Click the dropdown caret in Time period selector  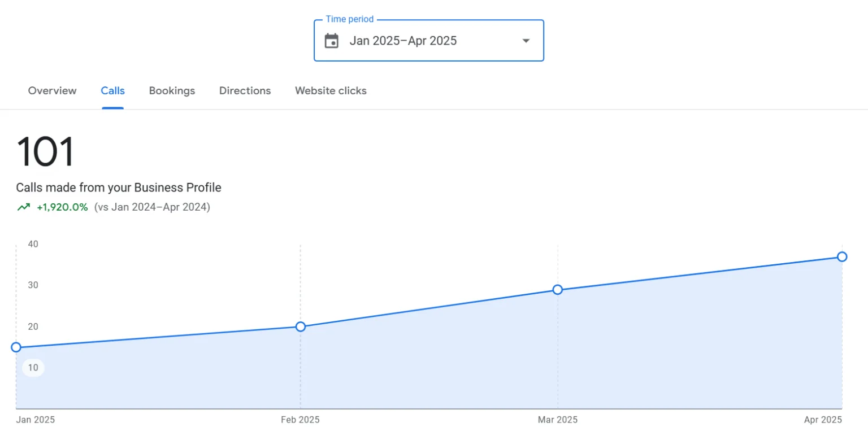[x=526, y=40]
